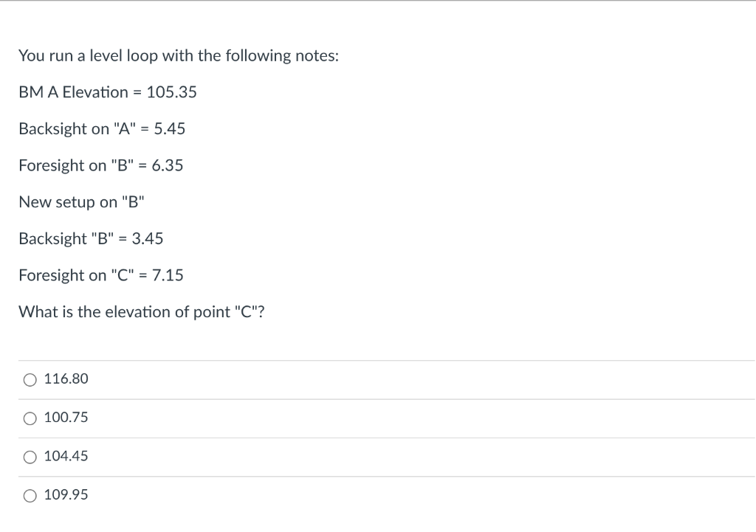Select the radio button for 104.45
The width and height of the screenshot is (756, 532).
30,457
